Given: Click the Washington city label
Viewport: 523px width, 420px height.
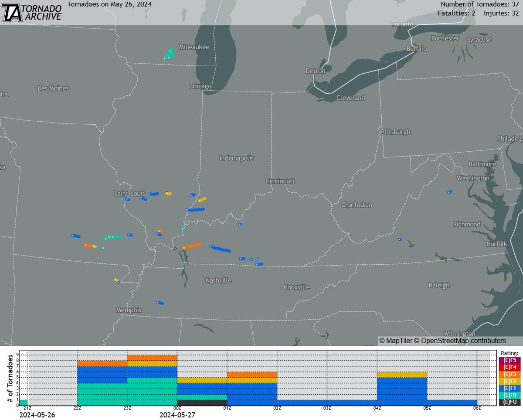Looking at the screenshot, I should [x=473, y=179].
